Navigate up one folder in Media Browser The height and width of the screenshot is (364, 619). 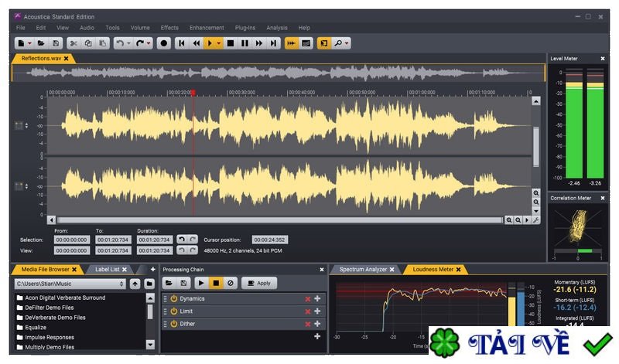point(135,284)
